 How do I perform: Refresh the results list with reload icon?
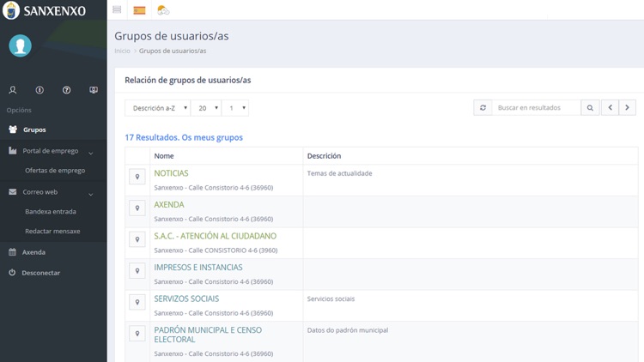483,107
